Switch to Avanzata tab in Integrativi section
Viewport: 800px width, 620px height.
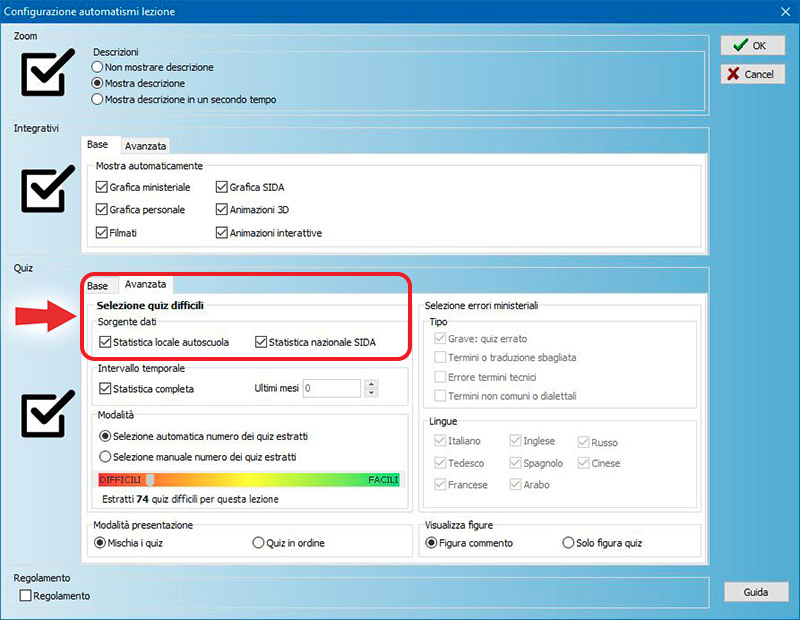coord(145,146)
